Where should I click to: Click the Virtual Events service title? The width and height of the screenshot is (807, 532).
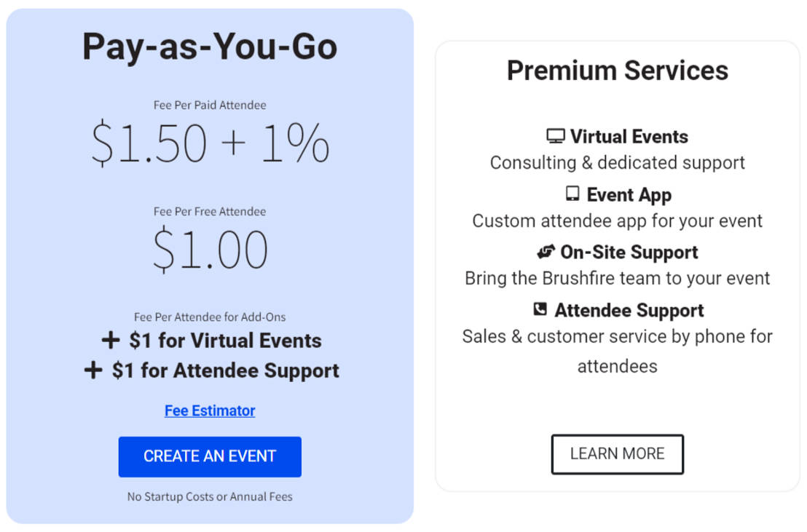(x=629, y=136)
